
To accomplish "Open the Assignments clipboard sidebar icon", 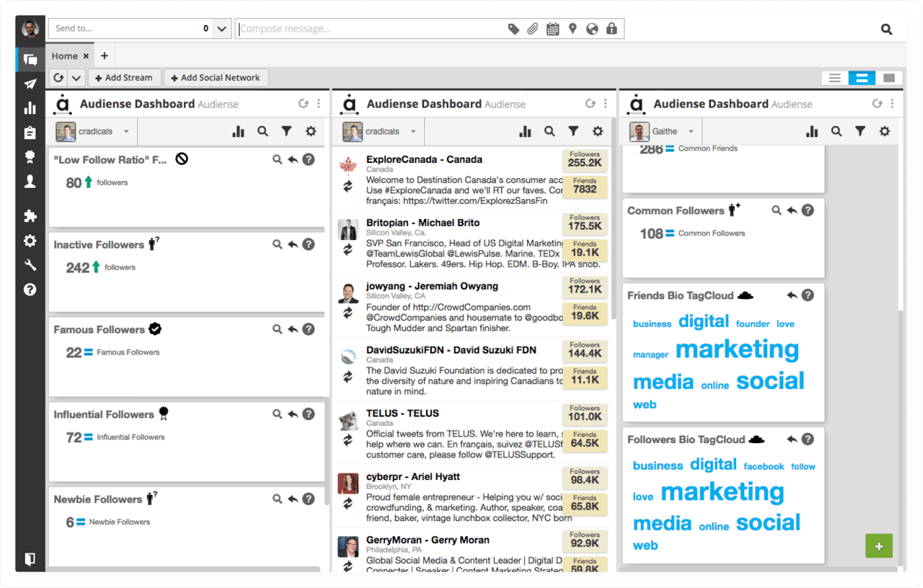I will (30, 133).
